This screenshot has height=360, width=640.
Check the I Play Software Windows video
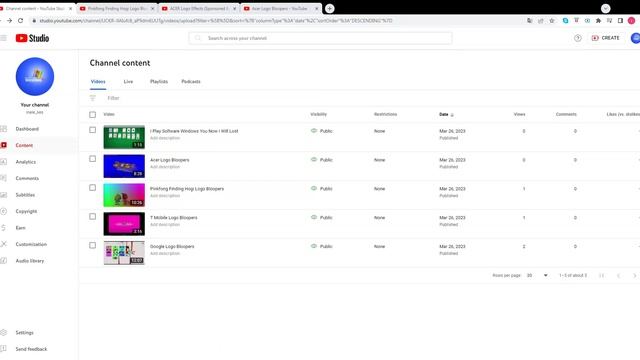(93, 130)
